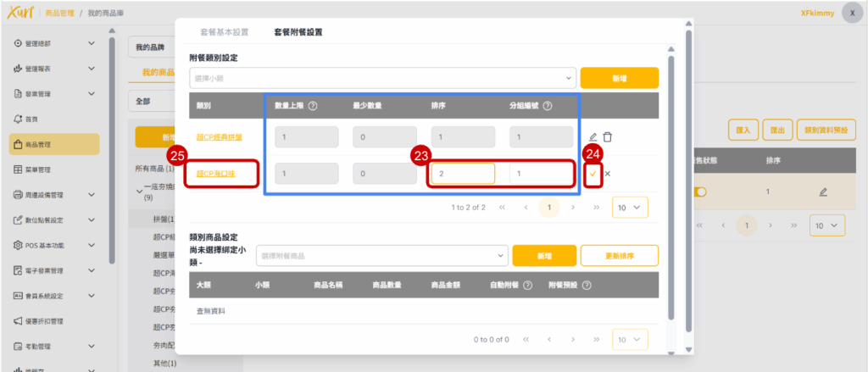Confirm the row edit with the checkmark icon
This screenshot has width=868, height=372.
click(593, 174)
